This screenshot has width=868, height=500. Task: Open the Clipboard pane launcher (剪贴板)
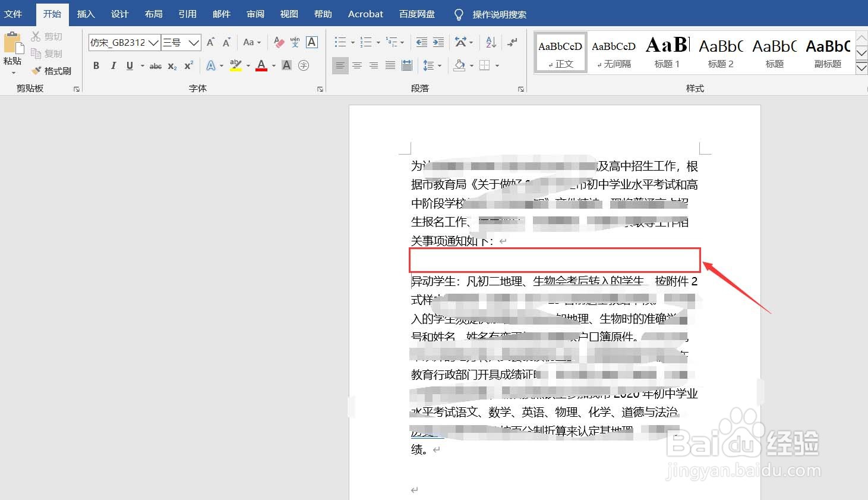77,89
